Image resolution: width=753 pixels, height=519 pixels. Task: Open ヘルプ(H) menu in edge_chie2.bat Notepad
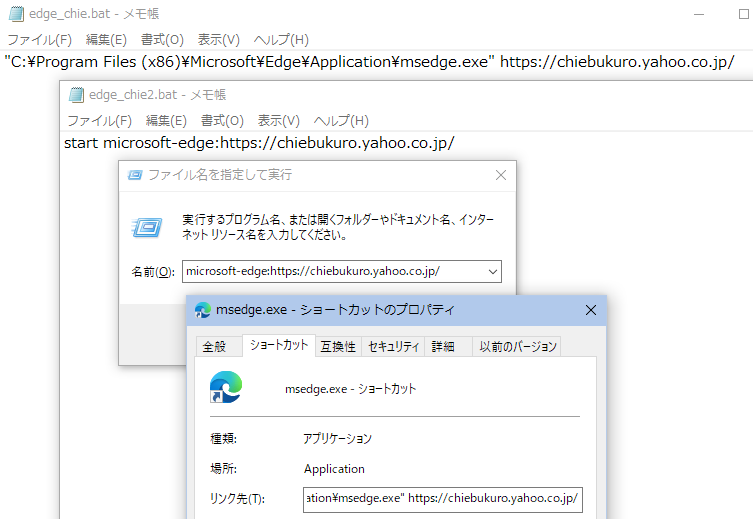click(341, 121)
